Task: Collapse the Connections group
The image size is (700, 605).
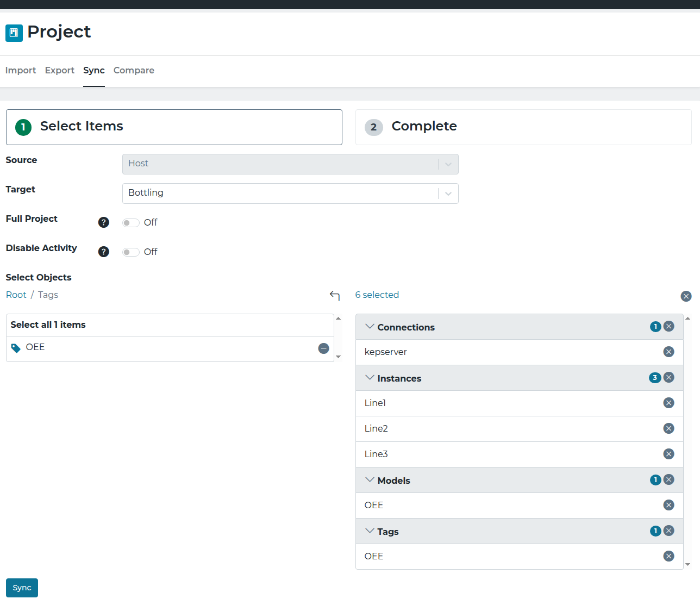Action: click(370, 326)
